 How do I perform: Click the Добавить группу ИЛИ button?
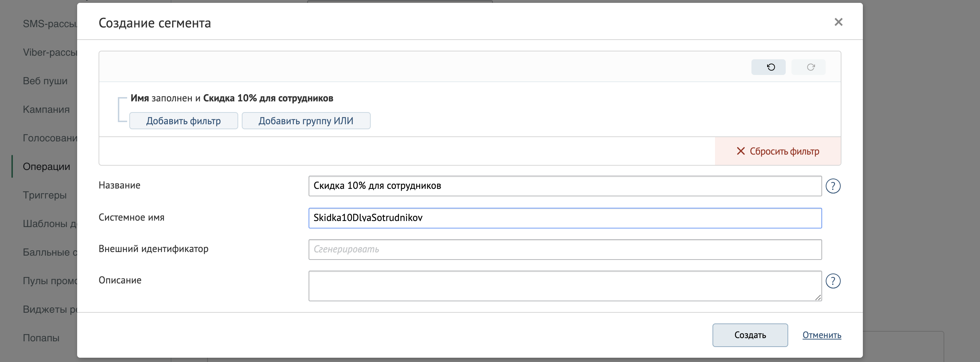pos(306,121)
